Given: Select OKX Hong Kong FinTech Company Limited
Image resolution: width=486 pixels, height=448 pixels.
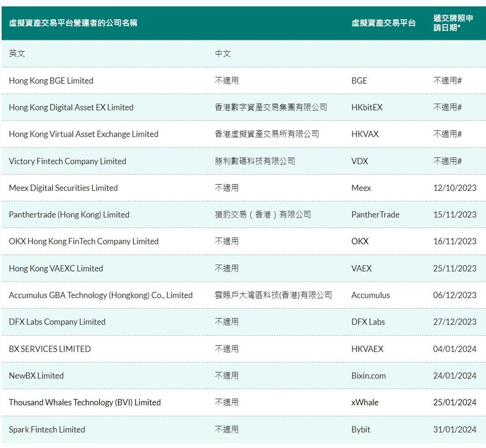Looking at the screenshot, I should [84, 241].
